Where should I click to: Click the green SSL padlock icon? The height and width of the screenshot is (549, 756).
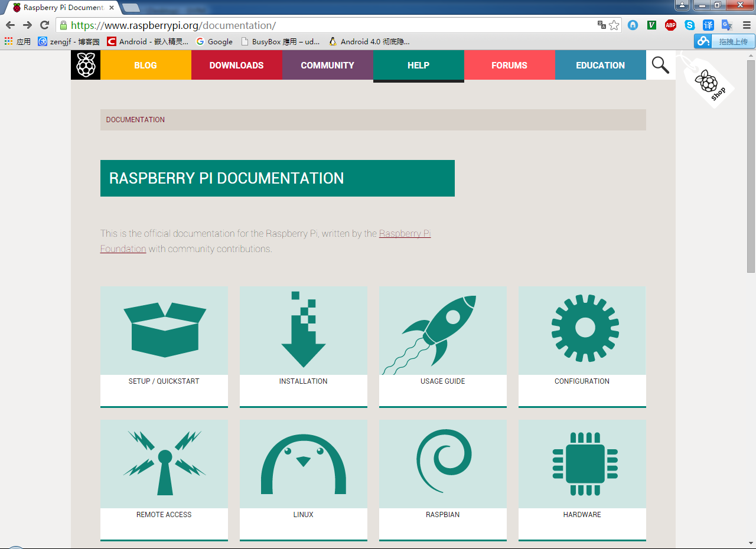63,25
